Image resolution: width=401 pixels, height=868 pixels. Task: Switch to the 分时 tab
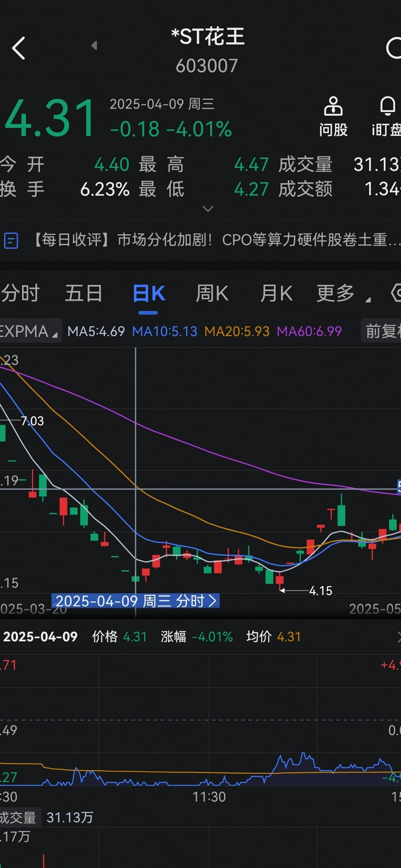click(x=20, y=293)
